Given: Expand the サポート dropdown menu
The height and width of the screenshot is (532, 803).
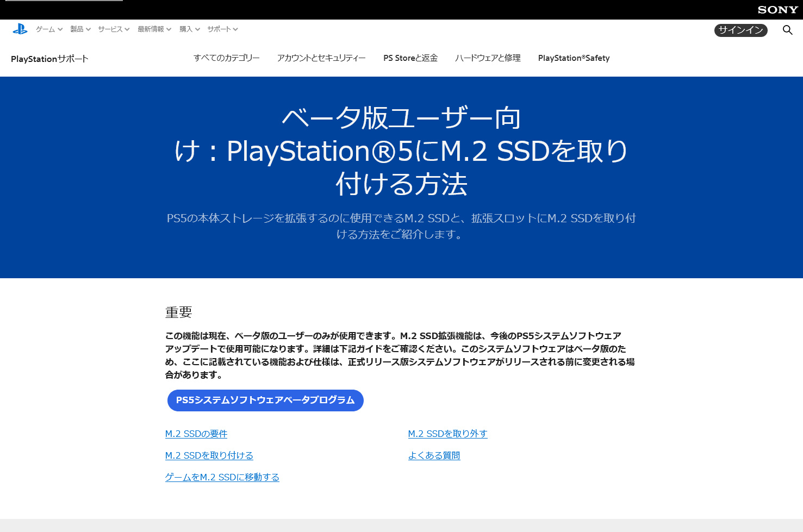Looking at the screenshot, I should click(222, 29).
